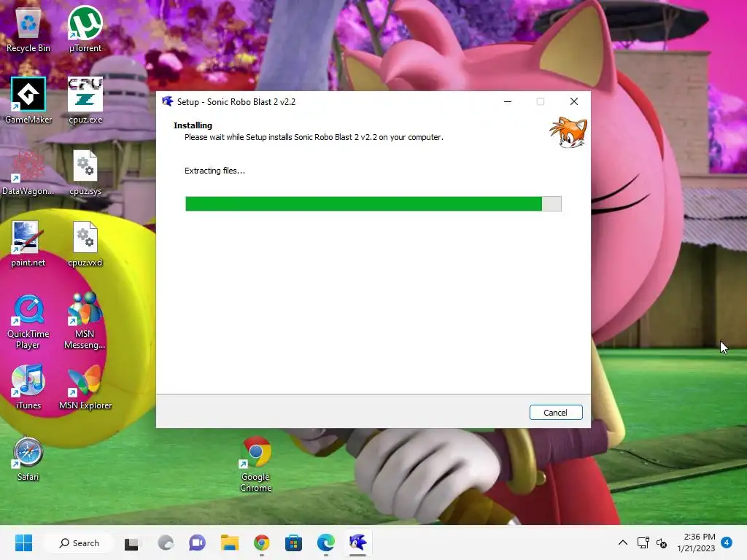Open File Explorer from the taskbar
This screenshot has width=747, height=560.
[230, 542]
